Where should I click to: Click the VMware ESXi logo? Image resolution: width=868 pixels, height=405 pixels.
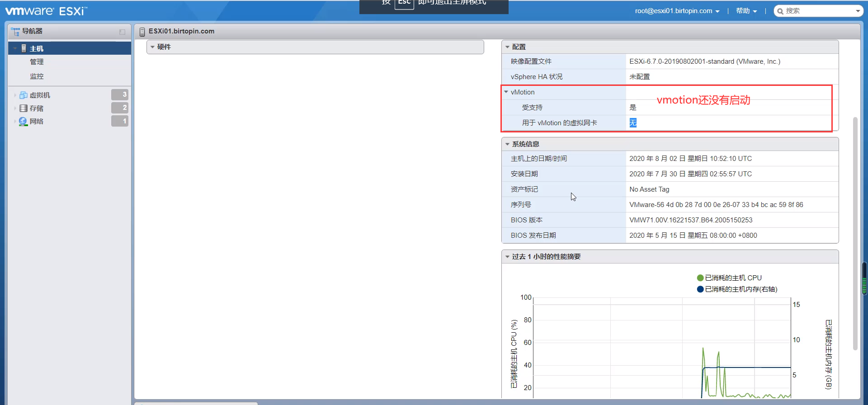click(46, 11)
